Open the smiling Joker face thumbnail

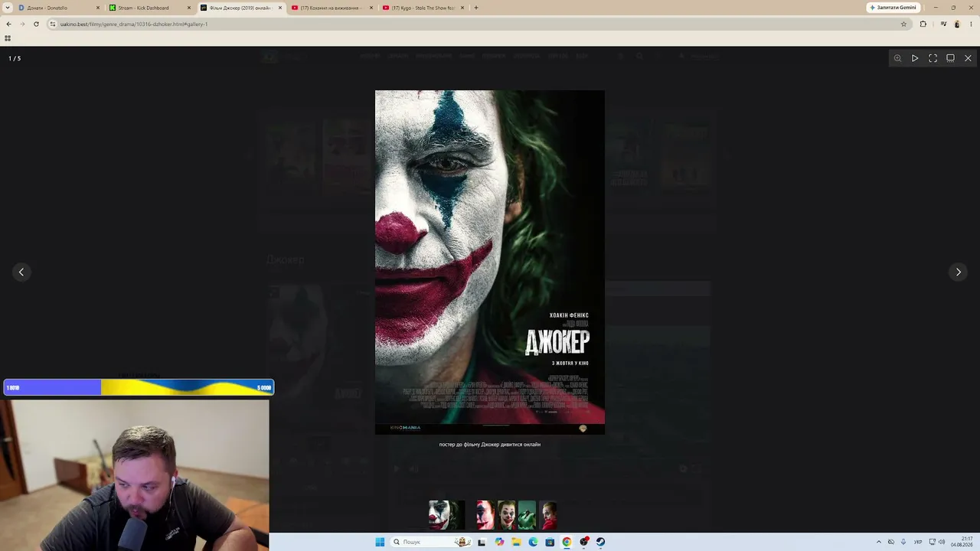[506, 515]
